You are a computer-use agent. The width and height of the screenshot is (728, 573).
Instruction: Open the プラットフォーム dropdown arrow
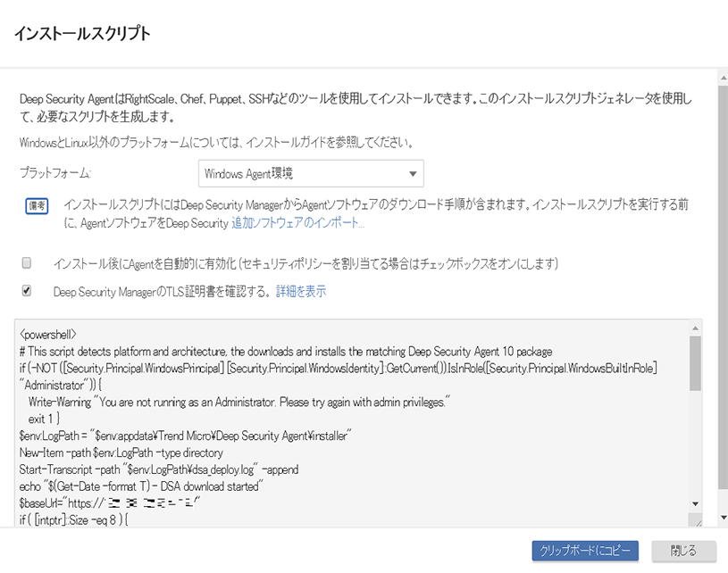click(x=412, y=174)
